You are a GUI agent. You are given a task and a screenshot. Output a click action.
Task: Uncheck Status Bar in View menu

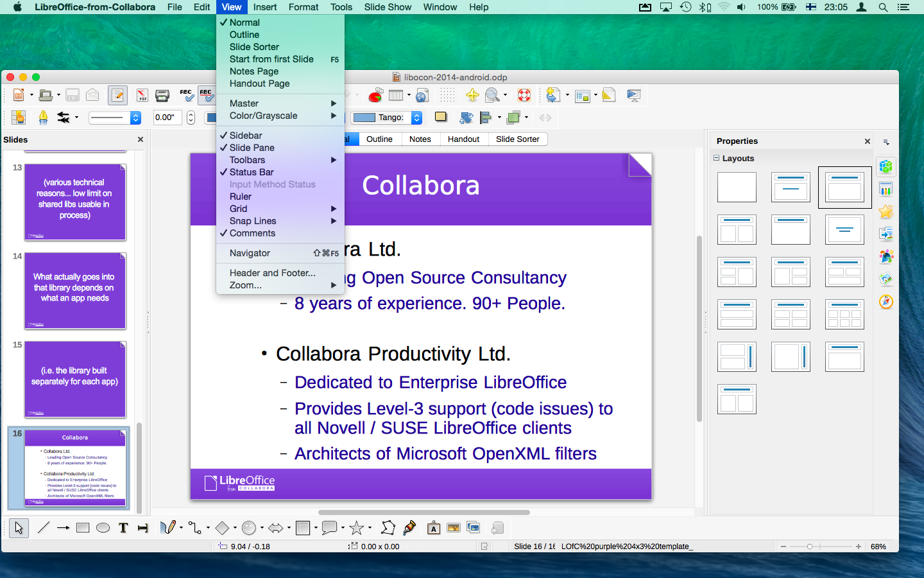click(x=280, y=172)
